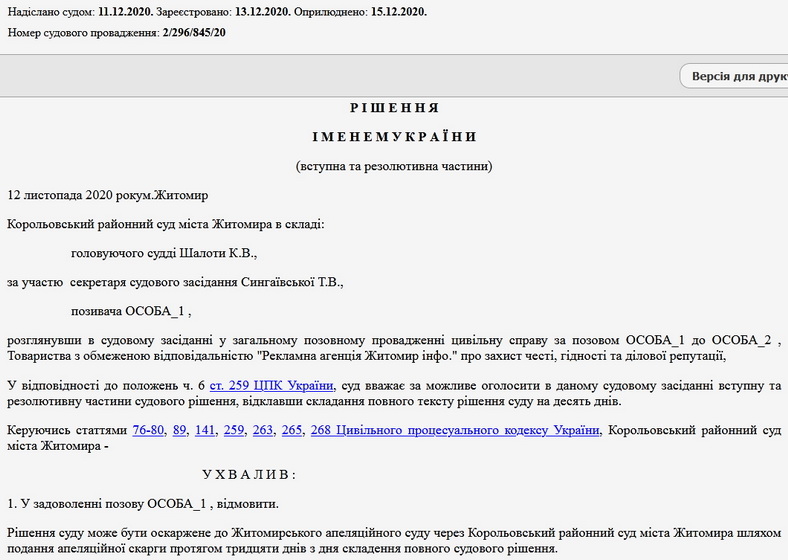Click the 'ІМЕНЕМ УКРАЇНИ' heading
The image size is (788, 560).
point(394,137)
